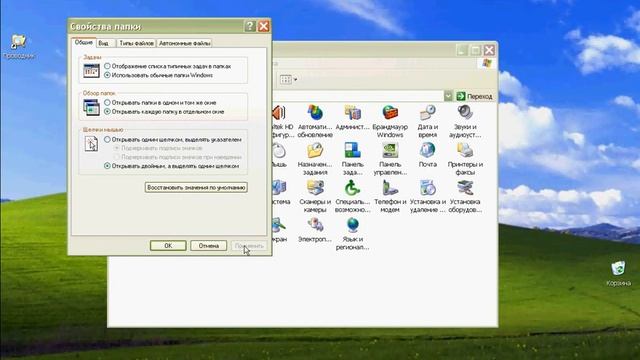Switch to the Автономные файлы tab
The height and width of the screenshot is (360, 640).
coord(184,43)
